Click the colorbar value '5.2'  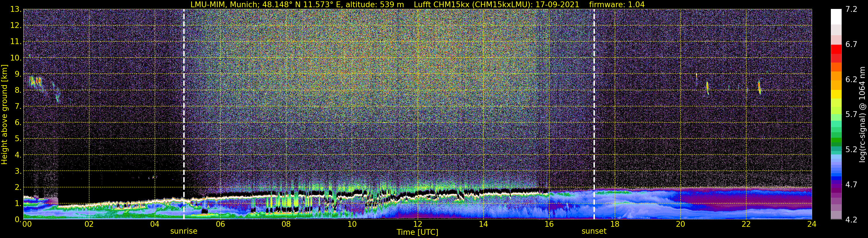click(x=851, y=150)
